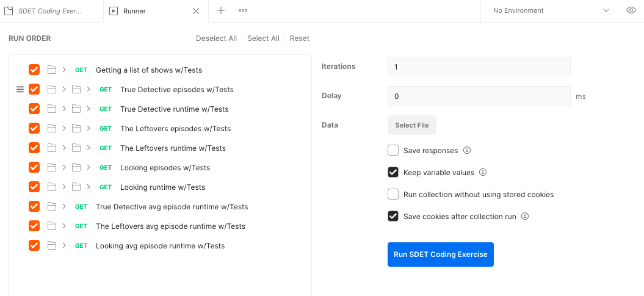Viewport: 644px width, 296px height.
Task: Click the second folder icon in The Leftovers episodes row
Action: (76, 129)
